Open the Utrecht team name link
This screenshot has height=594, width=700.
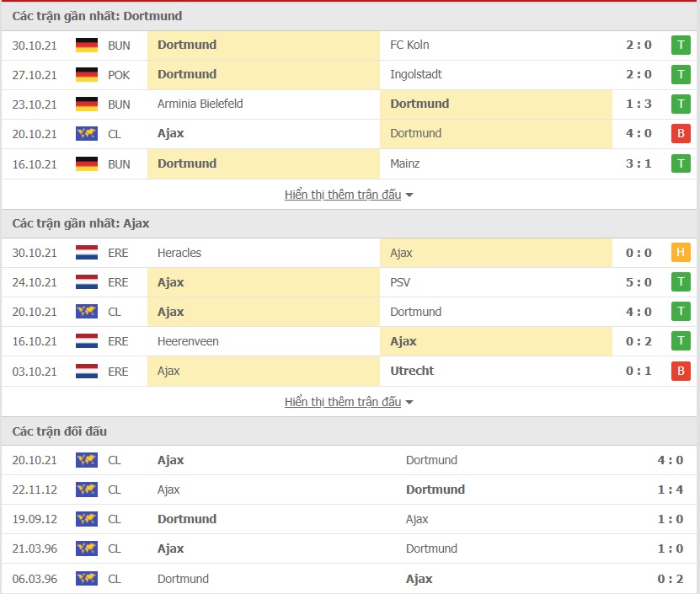pyautogui.click(x=413, y=372)
